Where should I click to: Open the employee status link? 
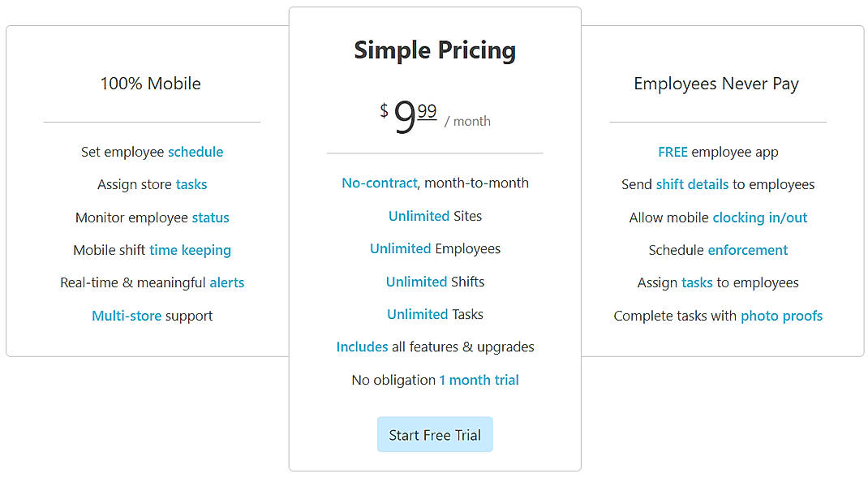point(210,217)
